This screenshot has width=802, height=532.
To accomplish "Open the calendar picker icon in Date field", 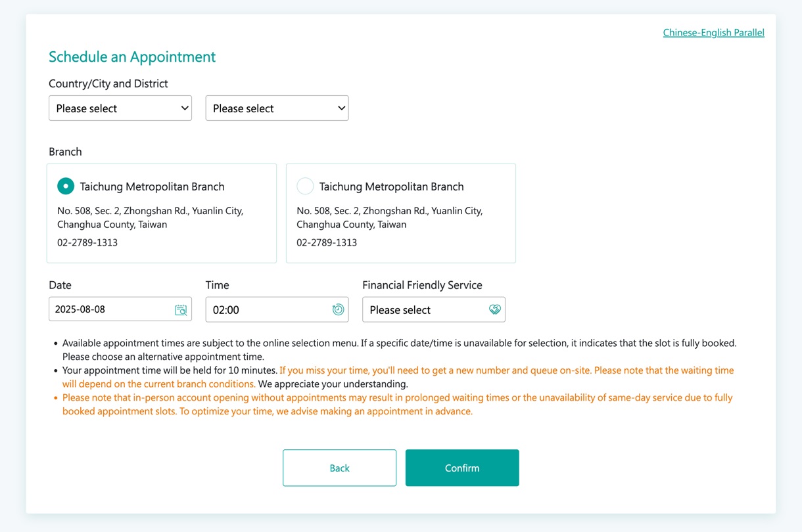I will coord(181,310).
